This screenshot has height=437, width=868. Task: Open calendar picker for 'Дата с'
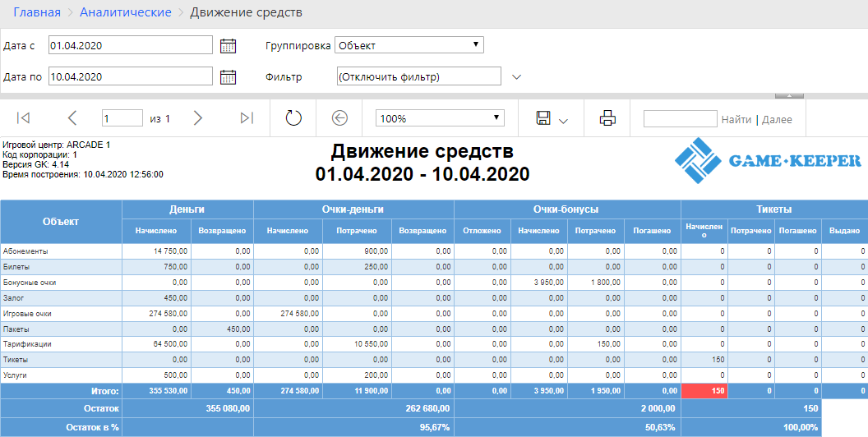[x=228, y=45]
